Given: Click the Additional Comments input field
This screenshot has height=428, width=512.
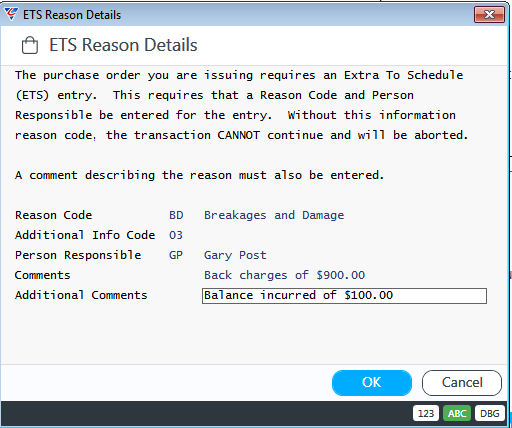Looking at the screenshot, I should point(344,296).
